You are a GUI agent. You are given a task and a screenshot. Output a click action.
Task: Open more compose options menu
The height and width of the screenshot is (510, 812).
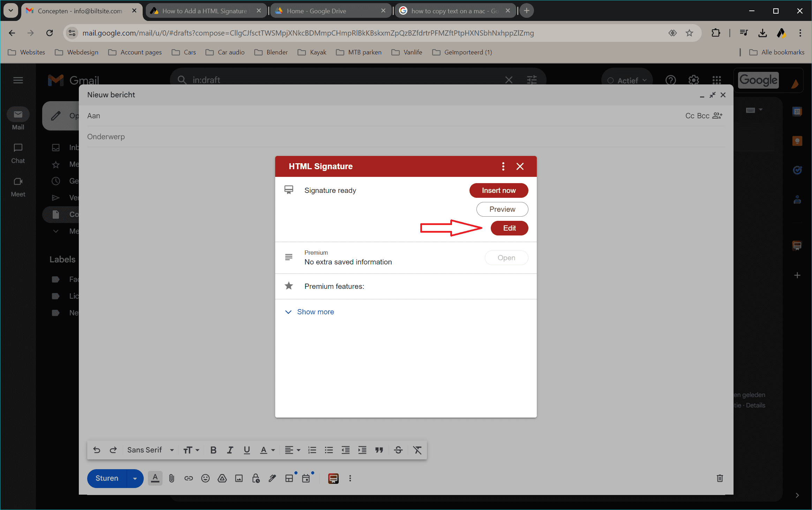pyautogui.click(x=350, y=478)
